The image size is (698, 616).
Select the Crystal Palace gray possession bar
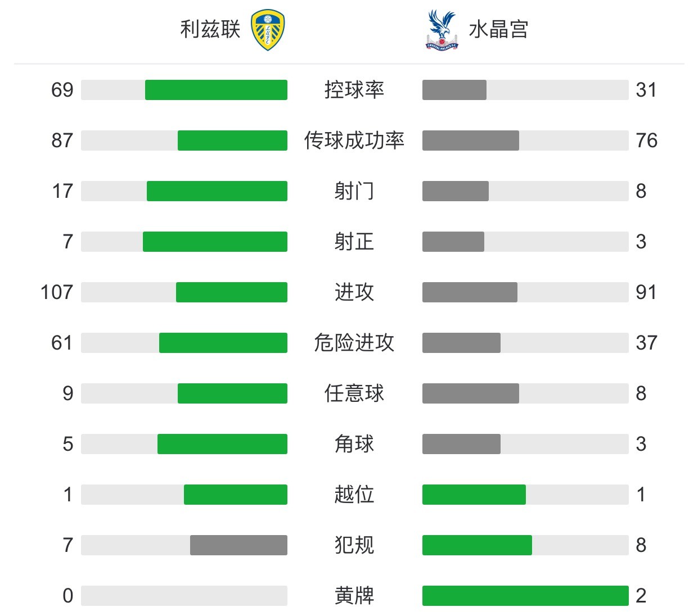454,90
